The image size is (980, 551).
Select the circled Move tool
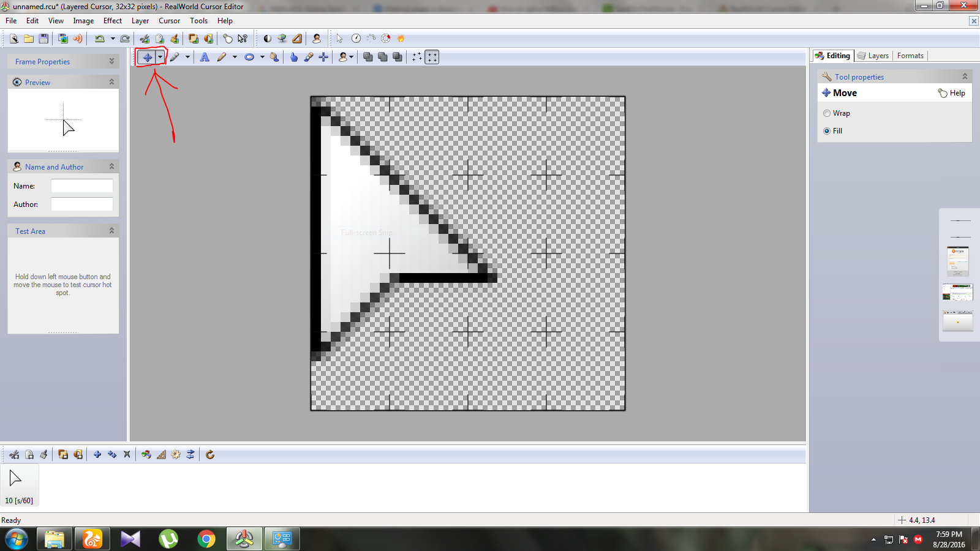coord(147,56)
